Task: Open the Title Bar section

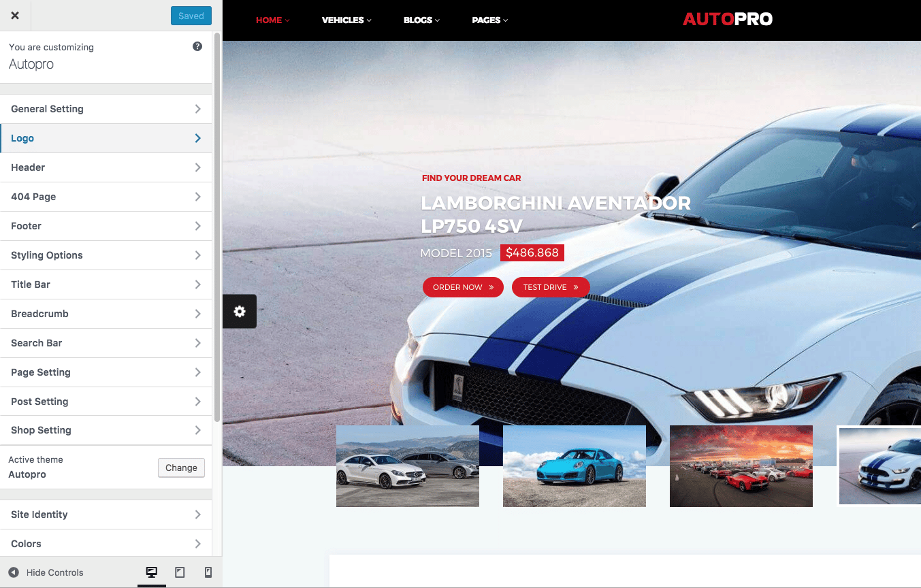Action: click(106, 284)
